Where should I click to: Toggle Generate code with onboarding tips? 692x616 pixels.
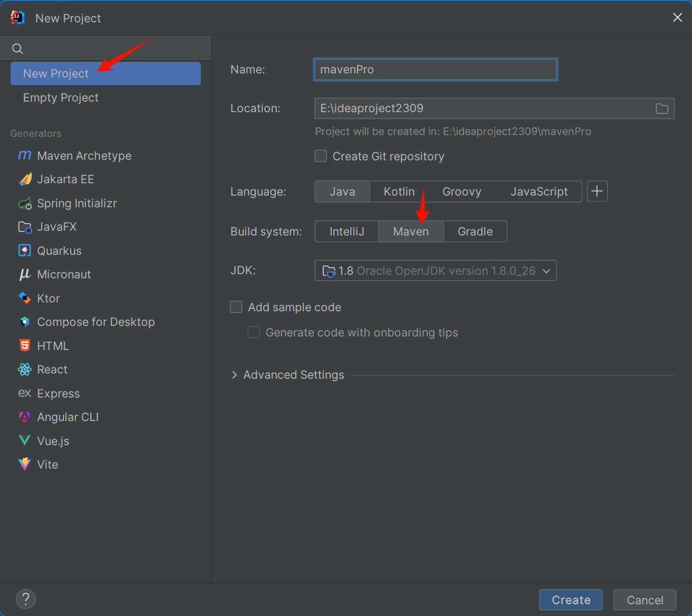[x=254, y=332]
